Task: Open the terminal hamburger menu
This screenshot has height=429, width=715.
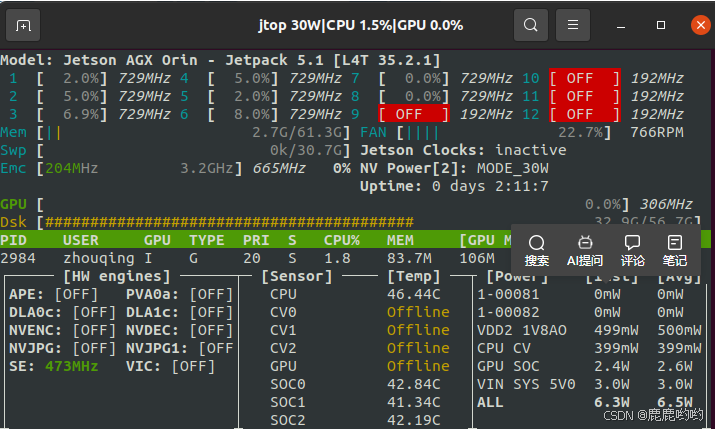Action: click(573, 25)
